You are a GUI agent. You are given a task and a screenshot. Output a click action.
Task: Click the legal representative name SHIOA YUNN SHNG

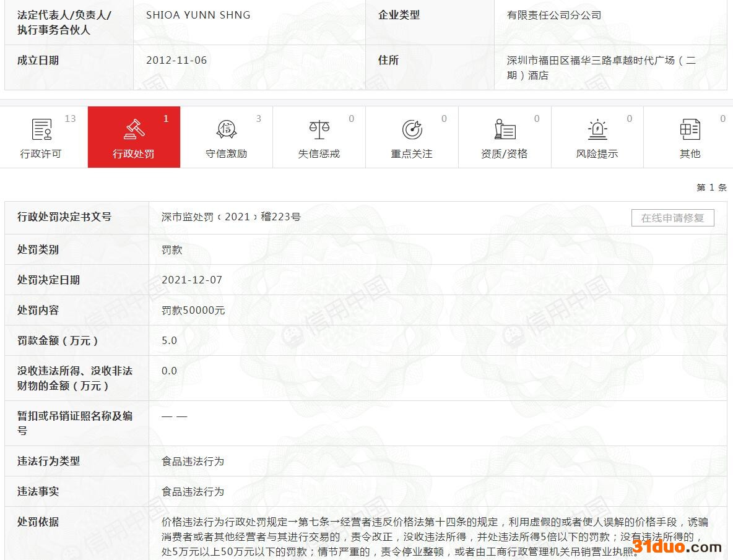tap(198, 15)
